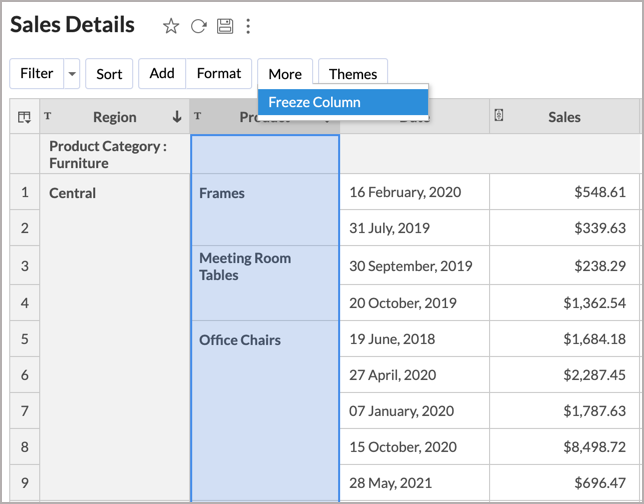Click the text type icon in Region header
The image size is (644, 504).
48,117
